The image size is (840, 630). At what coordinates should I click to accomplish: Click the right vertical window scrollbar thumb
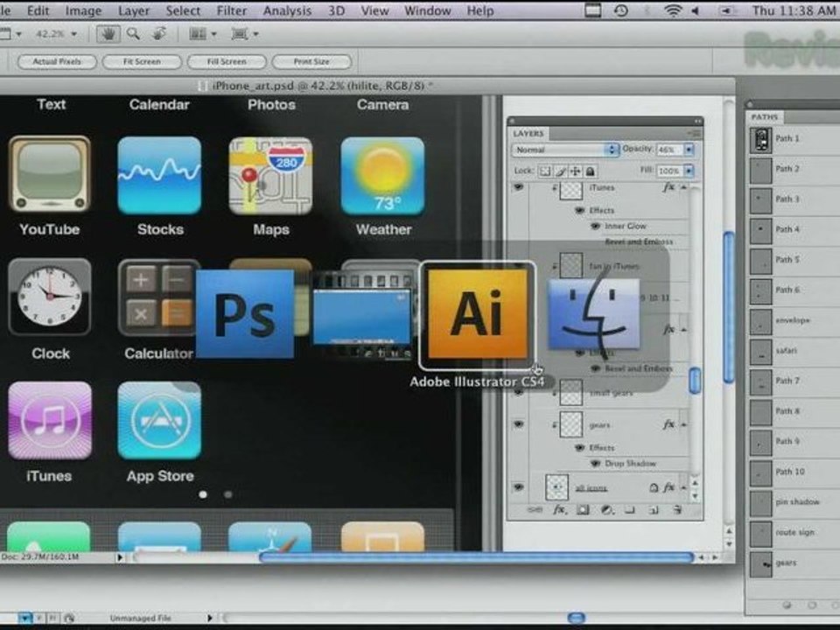point(729,307)
